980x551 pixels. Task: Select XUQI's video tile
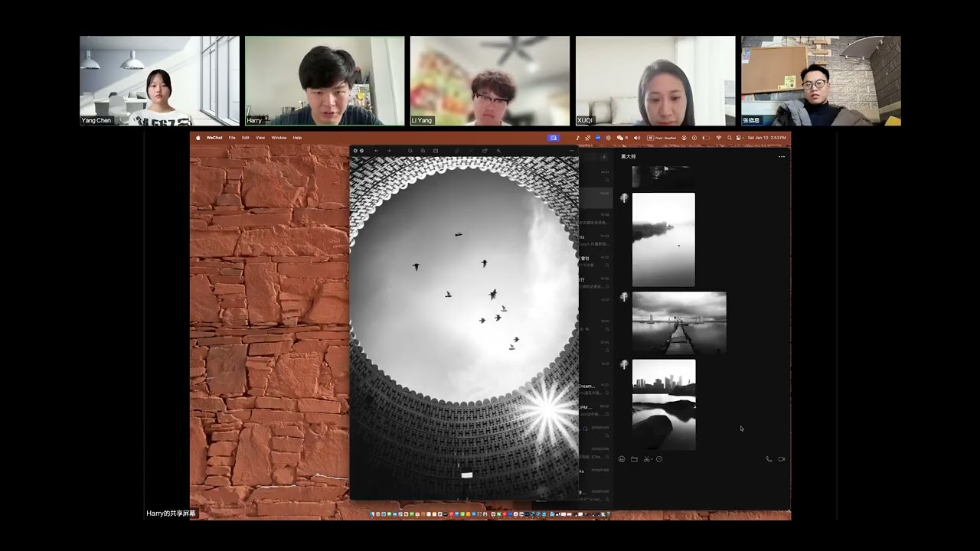pos(655,80)
